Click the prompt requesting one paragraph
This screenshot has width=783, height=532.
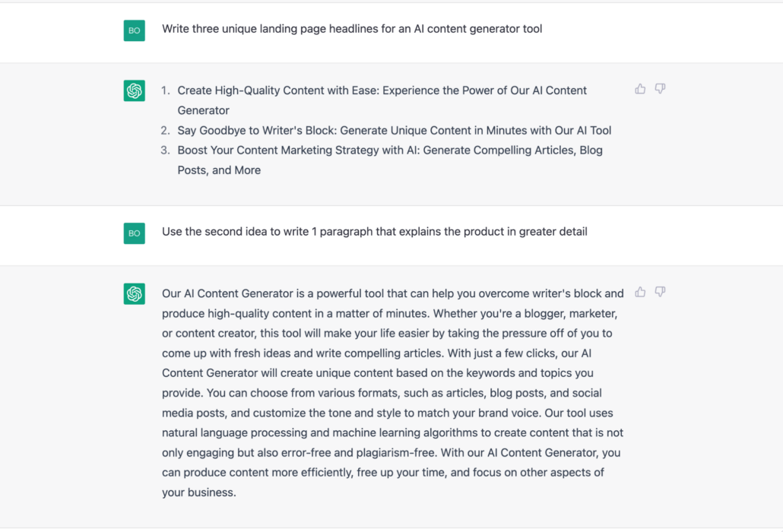pos(375,232)
